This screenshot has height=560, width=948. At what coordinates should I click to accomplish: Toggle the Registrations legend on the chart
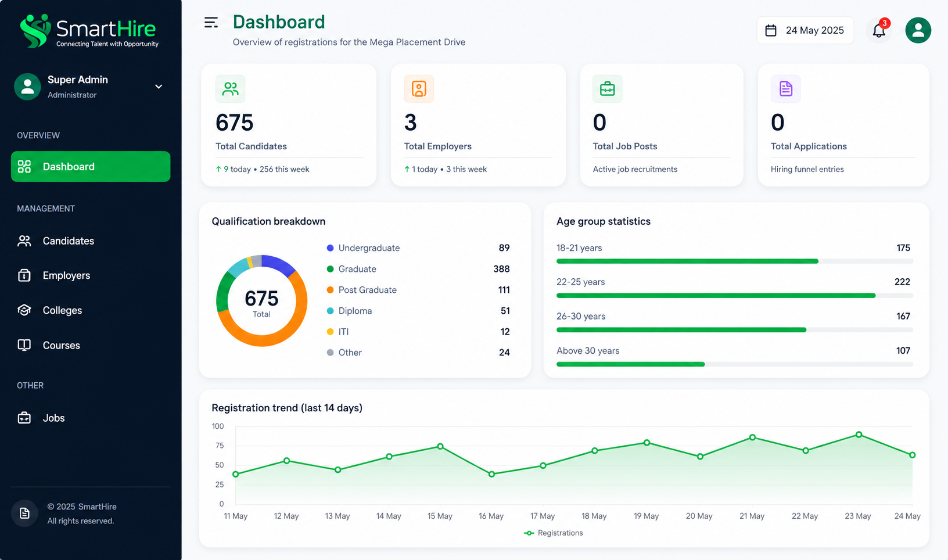[554, 533]
